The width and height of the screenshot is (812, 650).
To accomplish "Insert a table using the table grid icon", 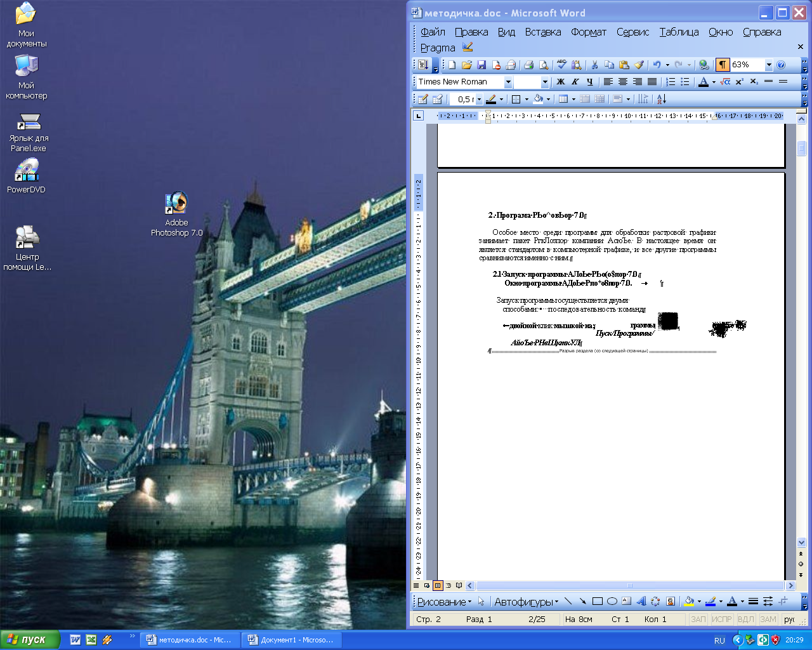I will pyautogui.click(x=563, y=99).
